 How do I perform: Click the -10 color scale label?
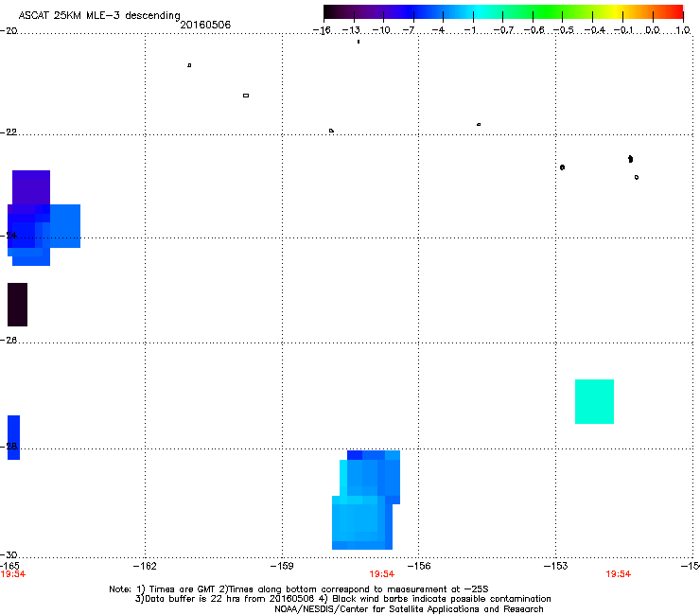pyautogui.click(x=381, y=30)
